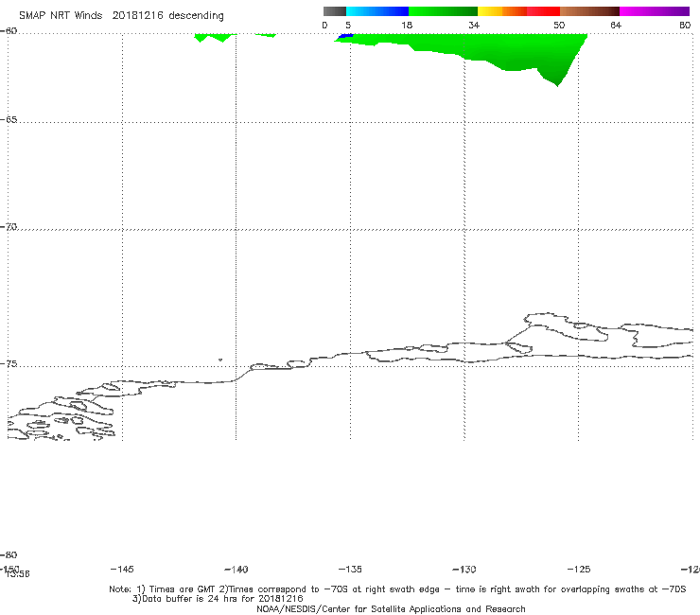Click the gray segment of the color scale
Image resolution: width=700 pixels, height=615 pixels.
point(334,11)
